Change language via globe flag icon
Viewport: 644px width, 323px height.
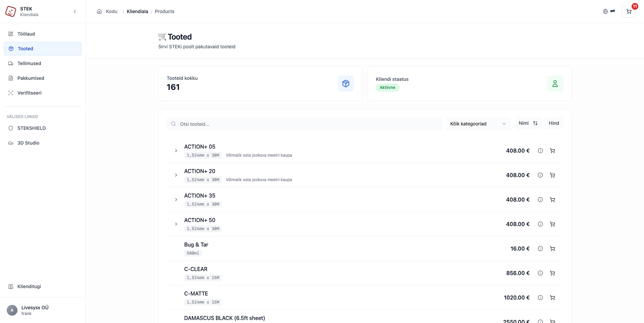(609, 11)
